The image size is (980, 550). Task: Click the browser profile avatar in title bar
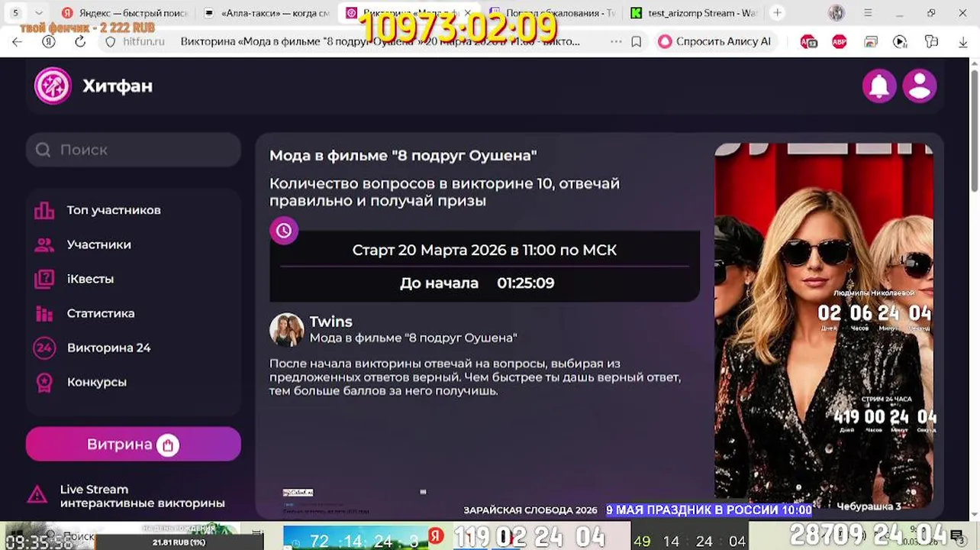coord(837,13)
